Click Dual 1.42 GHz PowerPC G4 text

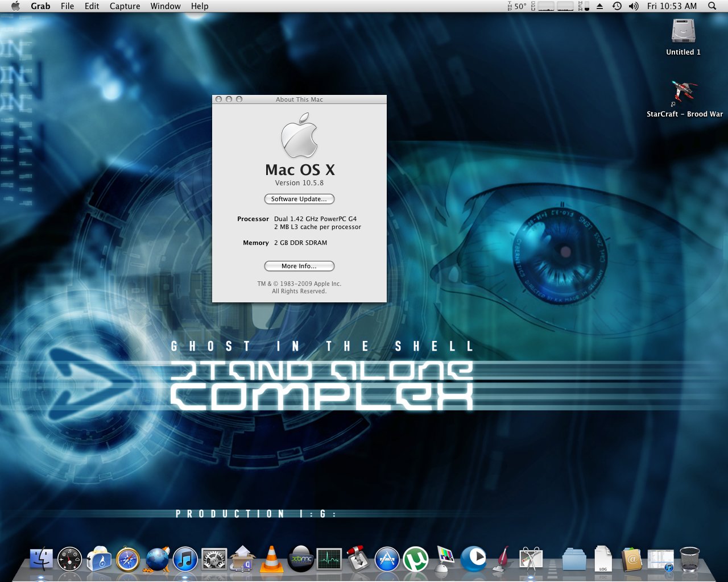(315, 219)
